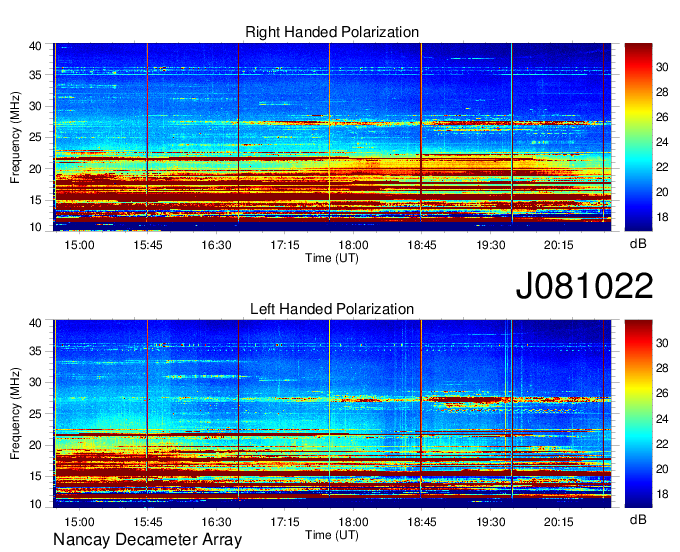680x552 pixels.
Task: Click the 20:15 time tick of Right Handed plot
Action: 559,245
